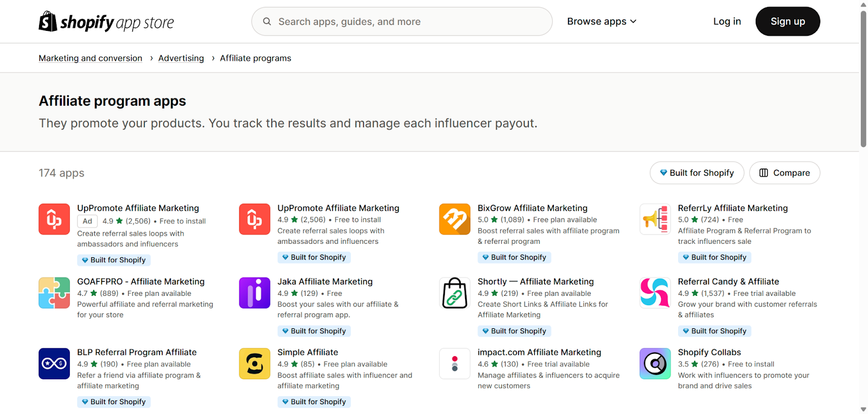
Task: Open the Simple Affiliate yellow icon
Action: 254,364
